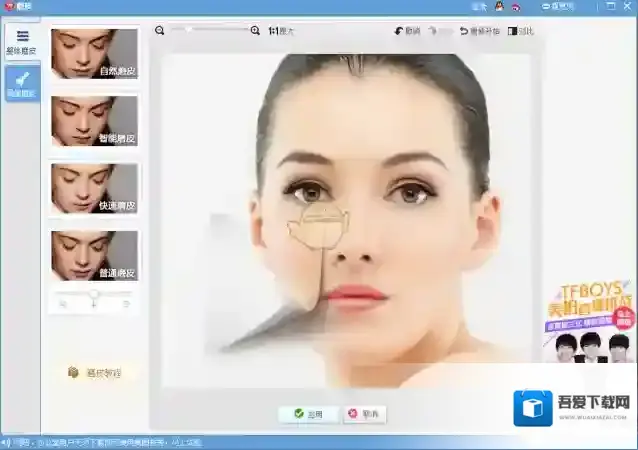Open the TFBOYS promotional banner
This screenshot has height=450, width=638.
(590, 321)
